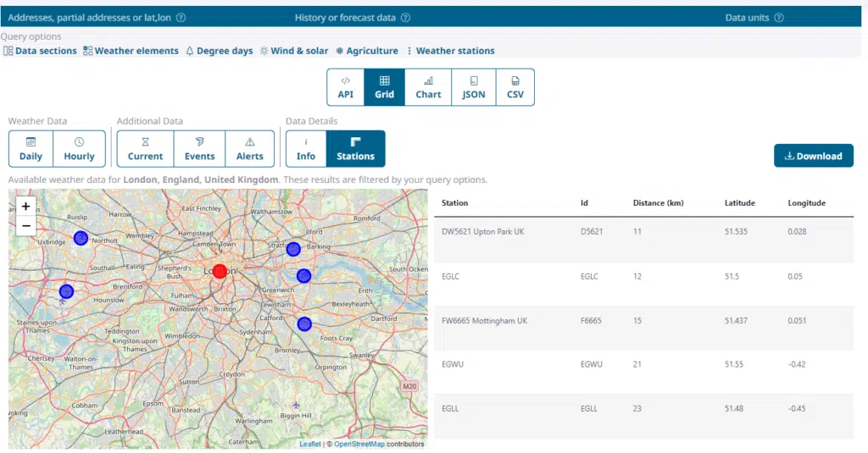Open the API view tab

(x=346, y=87)
